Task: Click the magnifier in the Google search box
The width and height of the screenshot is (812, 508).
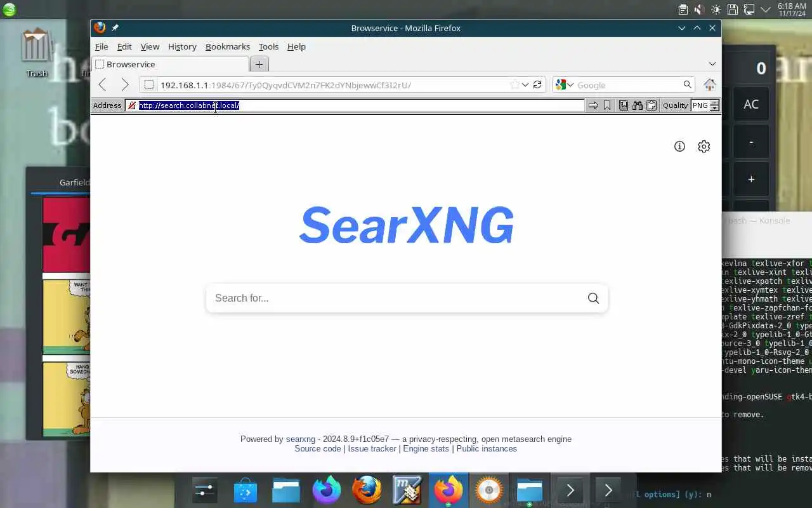Action: click(687, 84)
